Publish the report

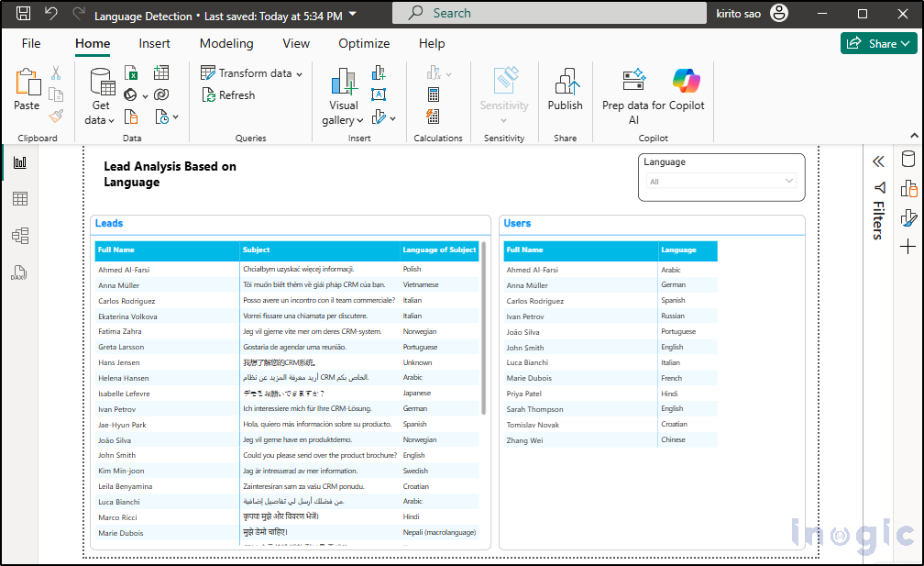click(x=565, y=89)
